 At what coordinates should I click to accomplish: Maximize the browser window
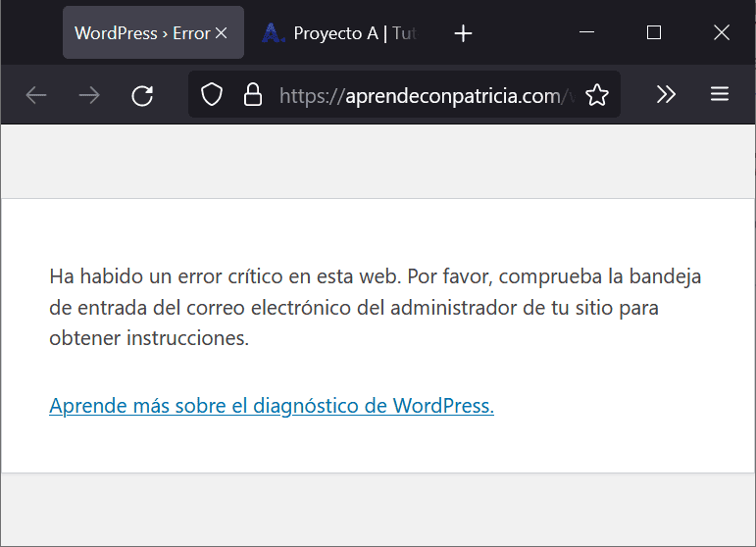pos(654,32)
